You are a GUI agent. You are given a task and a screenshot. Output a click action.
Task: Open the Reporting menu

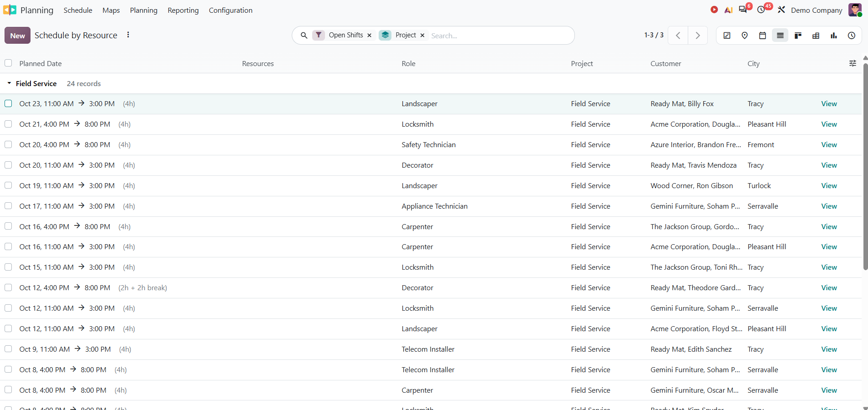pyautogui.click(x=183, y=10)
